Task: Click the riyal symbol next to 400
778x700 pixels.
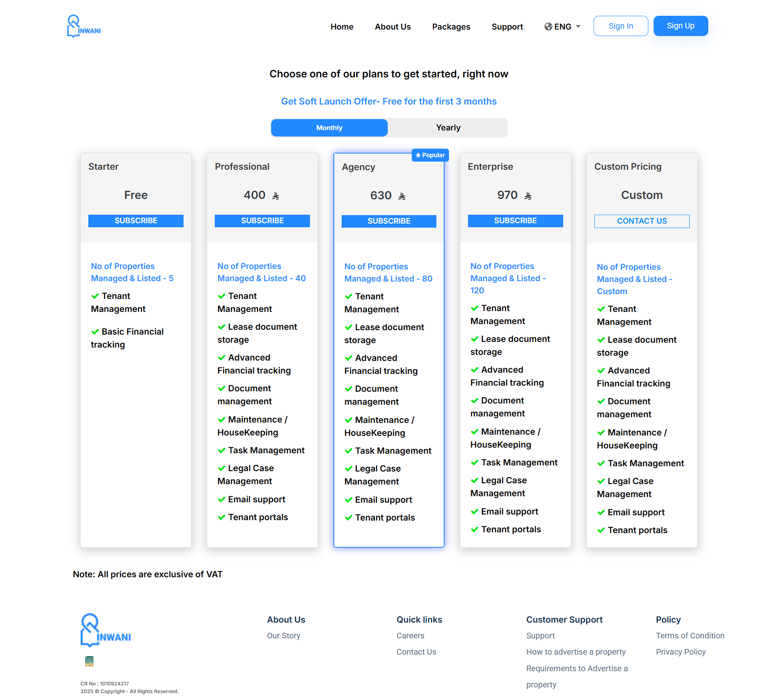Action: (x=276, y=196)
